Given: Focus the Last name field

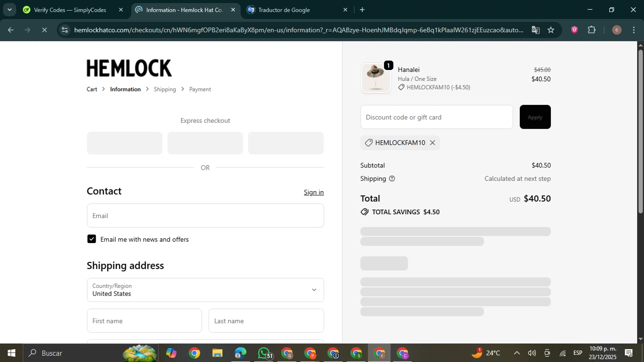Looking at the screenshot, I should coord(266,321).
